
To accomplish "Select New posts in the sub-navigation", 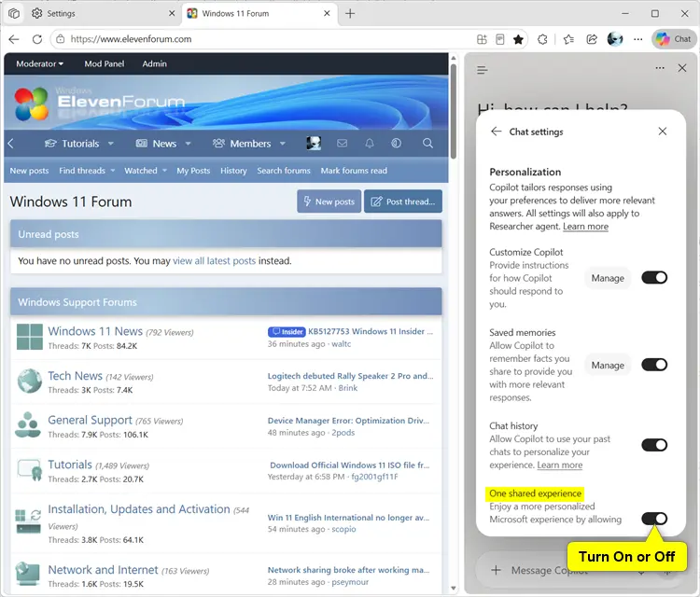I will pyautogui.click(x=30, y=171).
